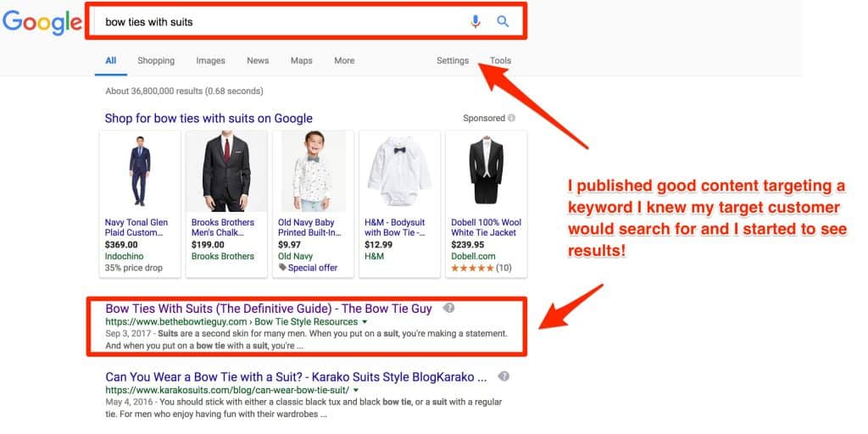Click the '35% price drop' note

click(x=133, y=268)
